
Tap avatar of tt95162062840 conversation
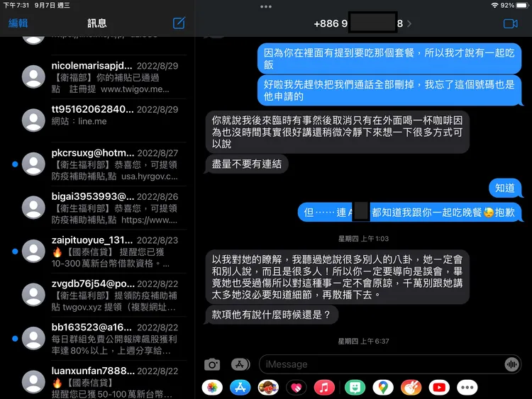[x=33, y=120]
